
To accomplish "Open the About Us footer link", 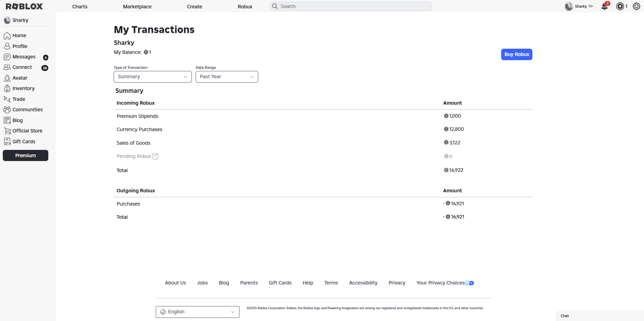I will coord(176,283).
